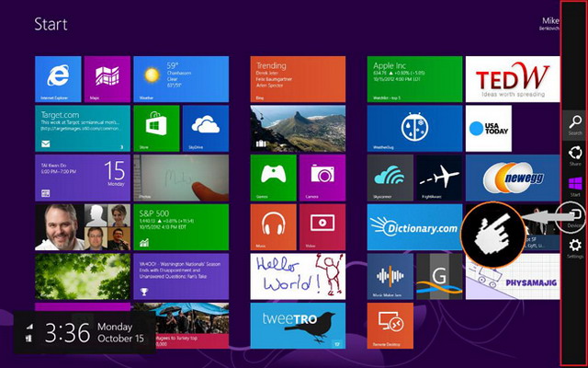Open the S&P 500 finance tile

pyautogui.click(x=181, y=227)
